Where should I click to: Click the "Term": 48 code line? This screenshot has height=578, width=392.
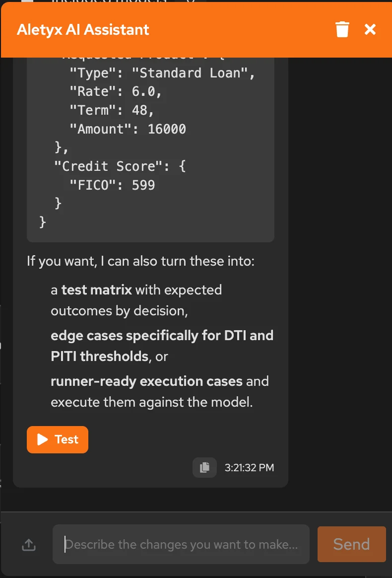[112, 110]
